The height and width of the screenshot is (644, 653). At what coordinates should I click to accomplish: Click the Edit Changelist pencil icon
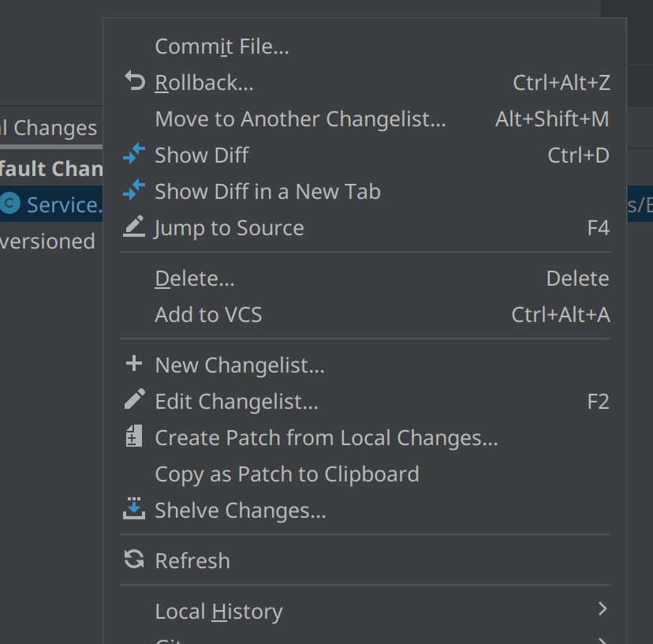click(x=134, y=399)
